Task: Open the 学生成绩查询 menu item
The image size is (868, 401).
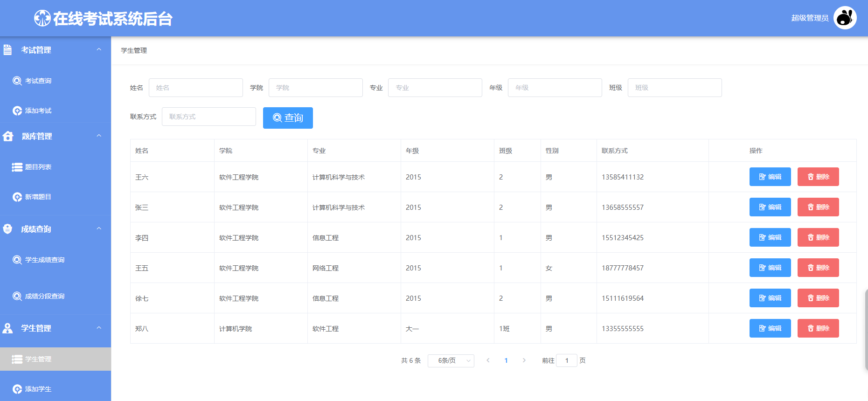Action: click(56, 260)
